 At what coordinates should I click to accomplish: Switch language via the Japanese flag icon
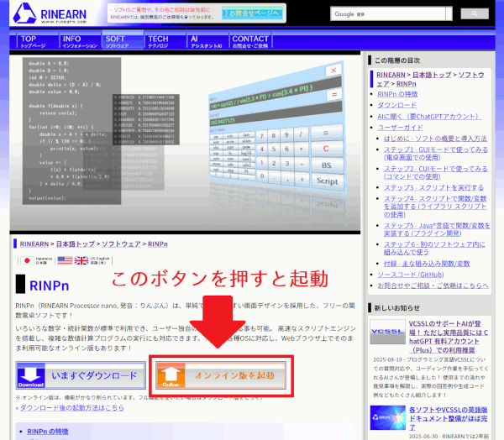click(26, 261)
